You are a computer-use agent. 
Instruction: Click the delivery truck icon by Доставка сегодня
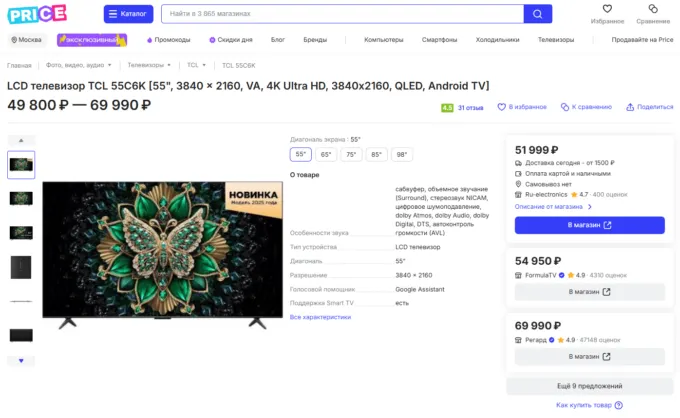click(518, 163)
